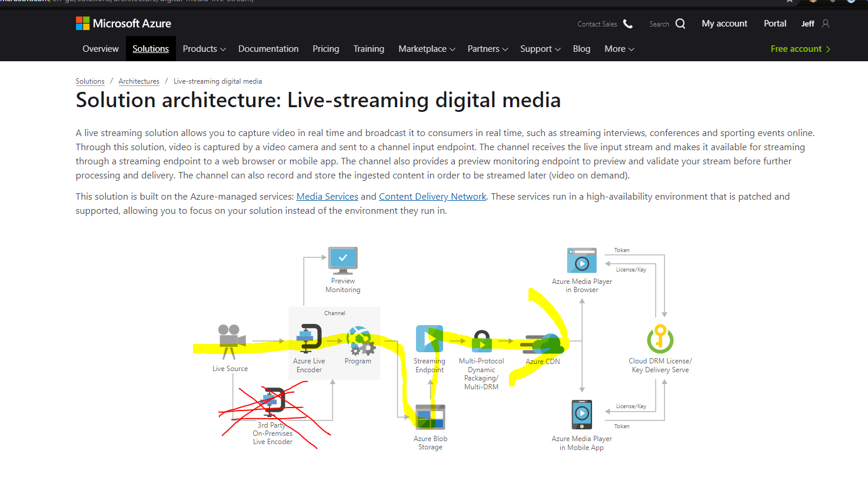The width and height of the screenshot is (868, 480).
Task: Select the Solutions nav tab
Action: 151,49
